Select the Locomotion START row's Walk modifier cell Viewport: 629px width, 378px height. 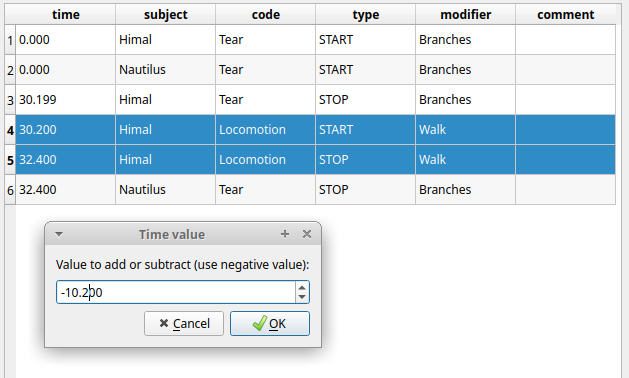click(x=465, y=130)
